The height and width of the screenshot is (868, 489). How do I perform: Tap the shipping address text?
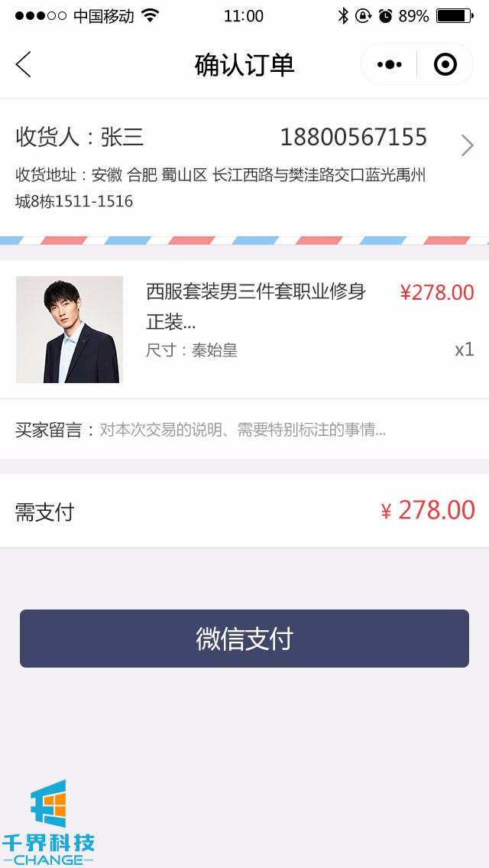coord(220,188)
